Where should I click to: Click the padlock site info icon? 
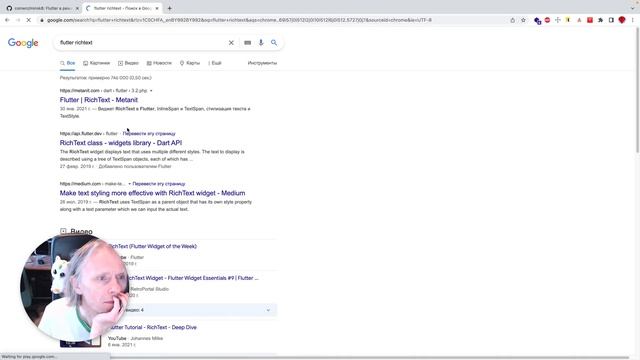click(42, 20)
